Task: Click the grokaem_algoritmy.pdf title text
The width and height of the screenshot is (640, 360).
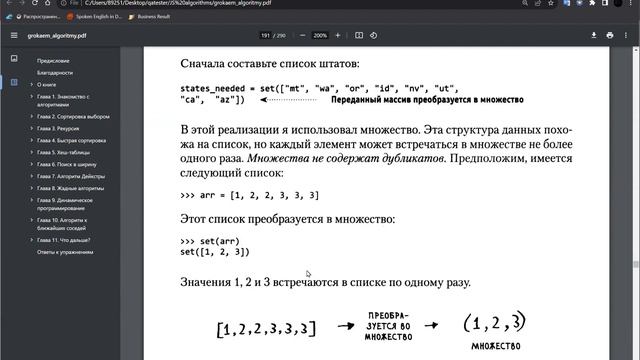Action: (57, 36)
